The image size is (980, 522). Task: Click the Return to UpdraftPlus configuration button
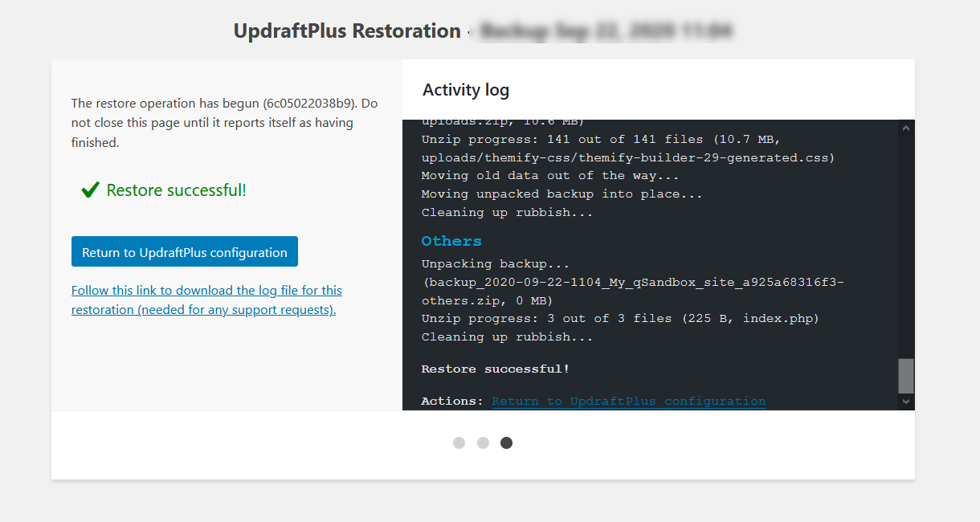tap(185, 251)
